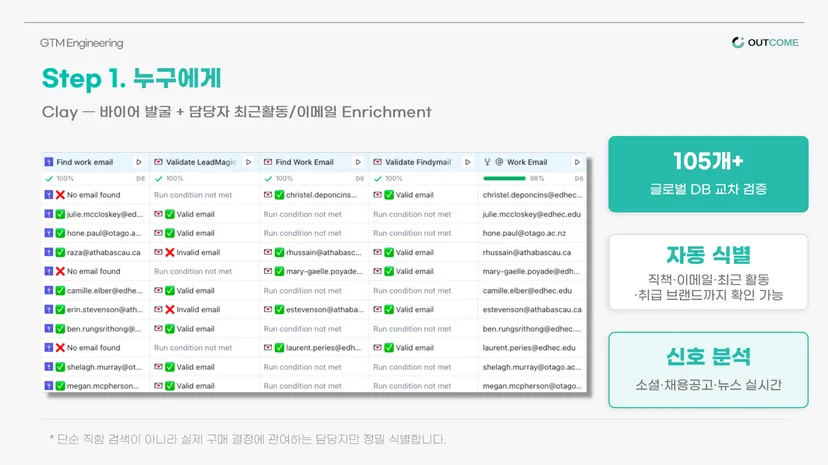Click the subtitle starting with 'Clay —'
Screen dimensions: 828x465
pyautogui.click(x=237, y=112)
